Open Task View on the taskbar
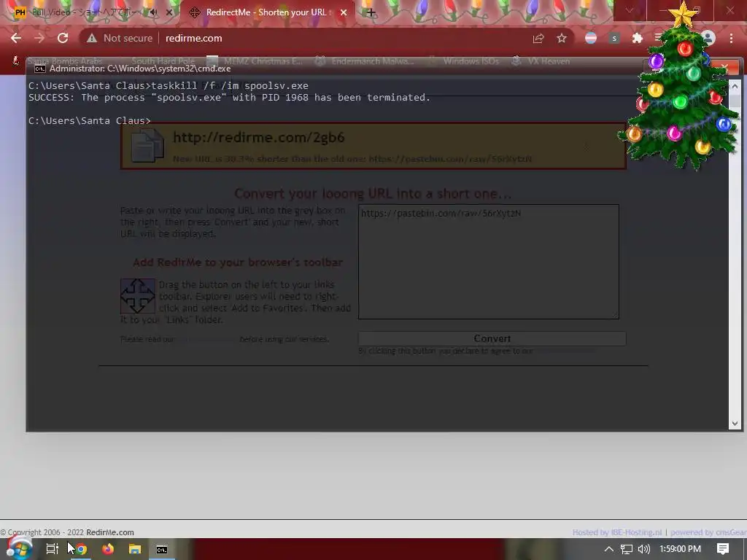Image resolution: width=747 pixels, height=560 pixels. [x=52, y=549]
